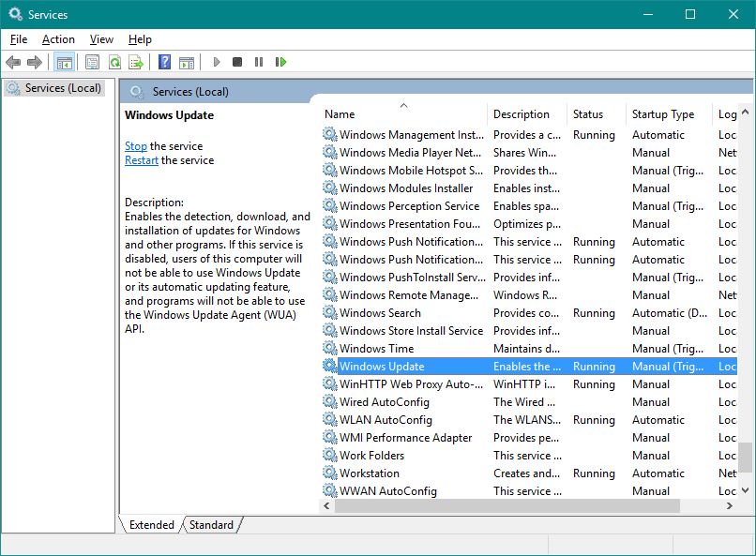Image resolution: width=756 pixels, height=556 pixels.
Task: Click the Restart the service link
Action: pyautogui.click(x=142, y=160)
